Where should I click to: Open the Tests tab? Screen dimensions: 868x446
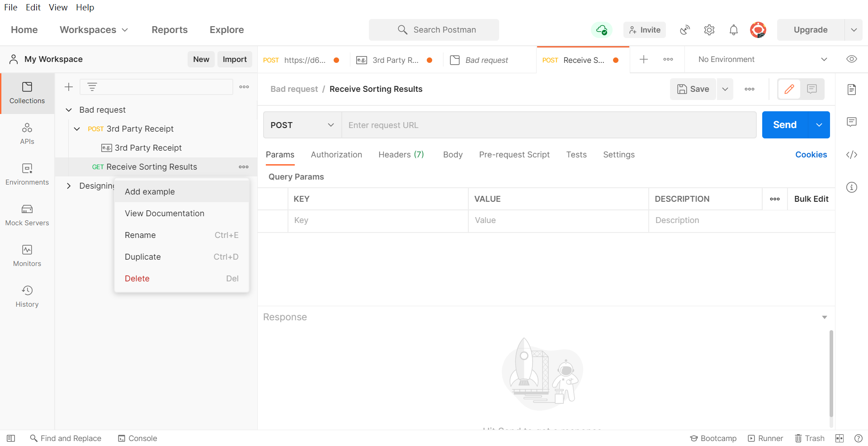pyautogui.click(x=576, y=155)
